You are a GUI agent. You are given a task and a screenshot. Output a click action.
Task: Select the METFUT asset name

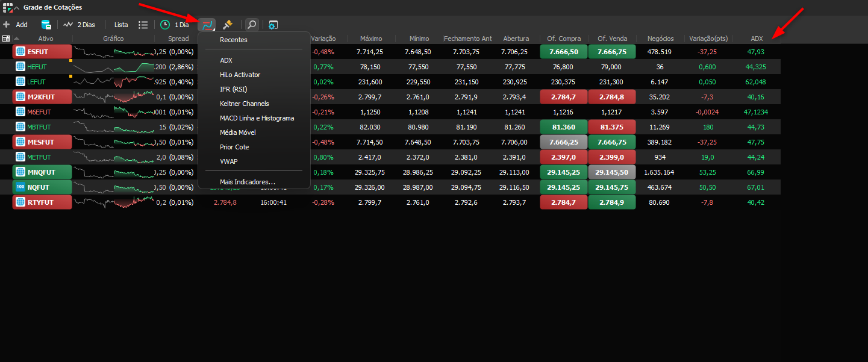40,157
